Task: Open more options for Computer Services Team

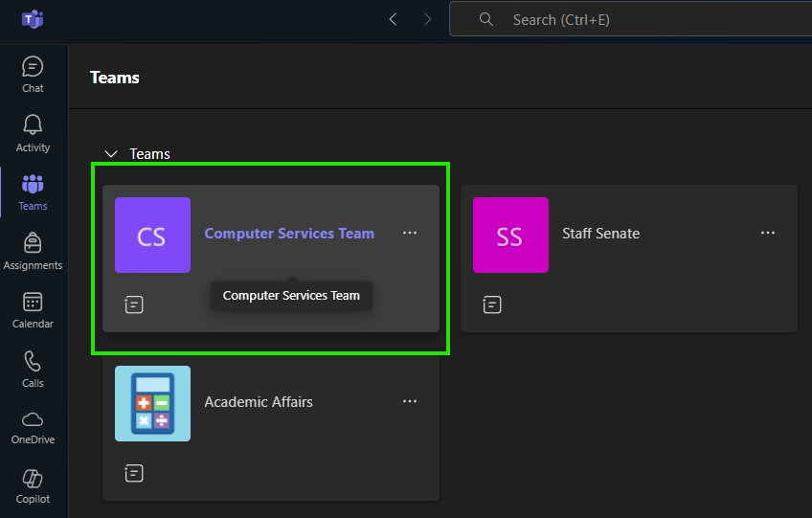Action: click(410, 233)
